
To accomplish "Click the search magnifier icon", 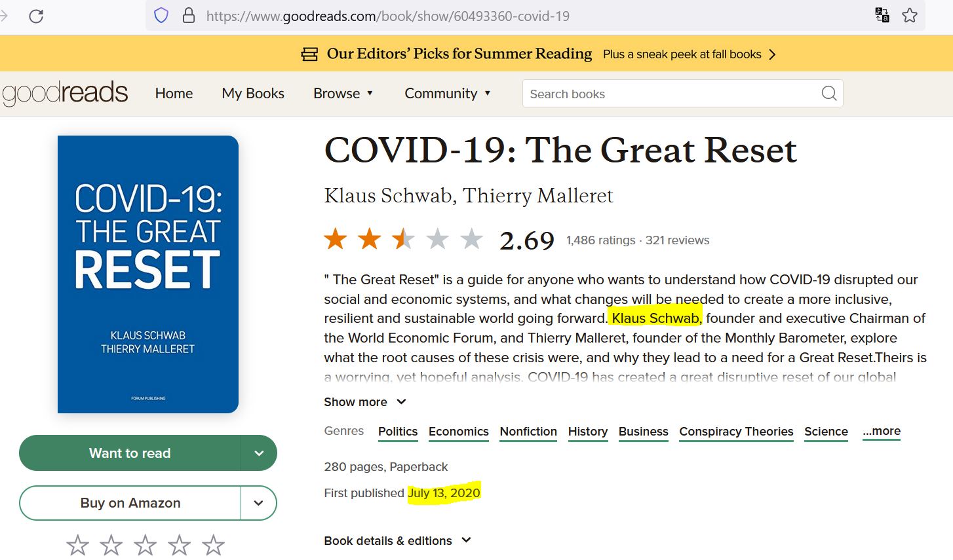I will (x=828, y=94).
